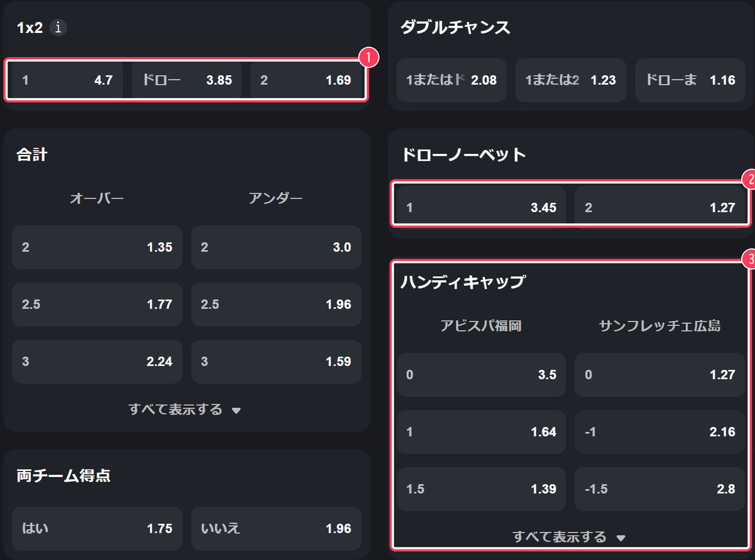Select サンフレッチェ広島 handicap -1 at 2.16
Image resolution: width=755 pixels, height=560 pixels.
click(x=660, y=432)
